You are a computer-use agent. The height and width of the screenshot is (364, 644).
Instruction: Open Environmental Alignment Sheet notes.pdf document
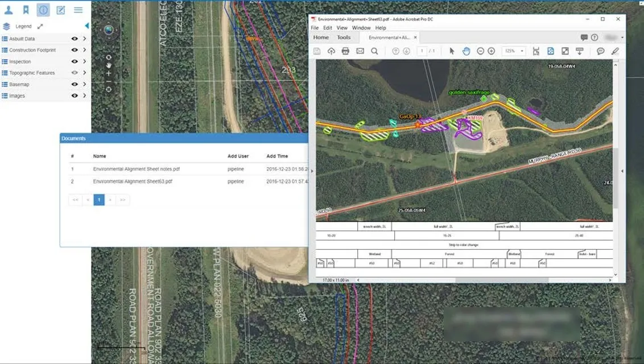pos(137,169)
